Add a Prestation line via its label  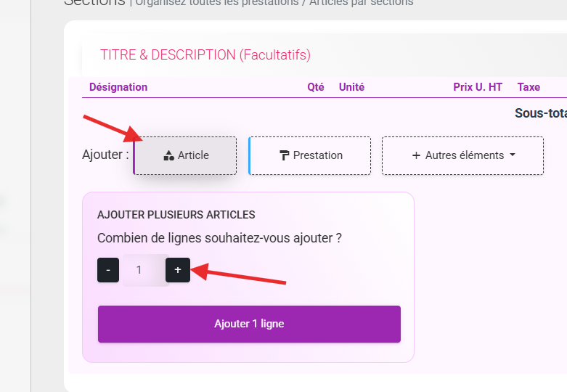click(x=317, y=155)
